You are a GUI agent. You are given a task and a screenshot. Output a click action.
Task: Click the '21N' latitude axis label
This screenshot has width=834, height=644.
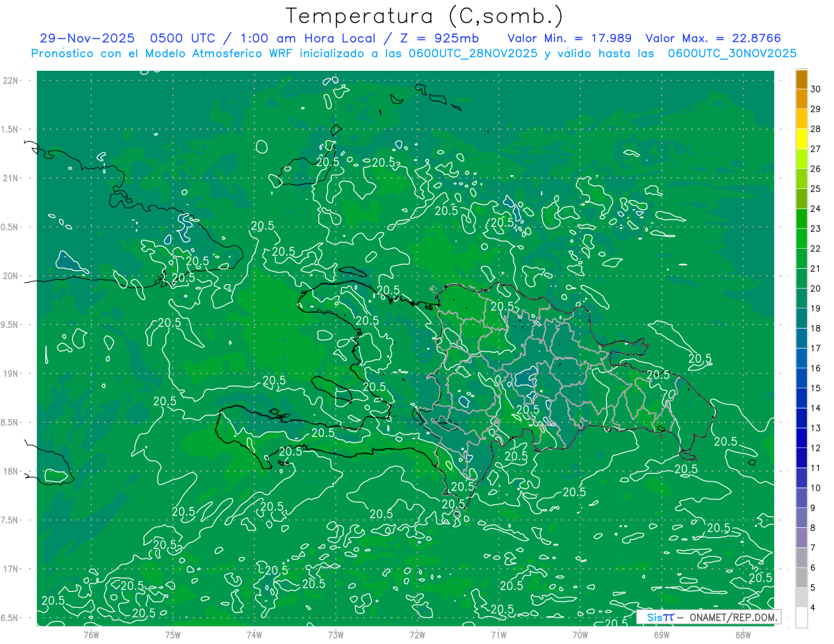coord(11,178)
